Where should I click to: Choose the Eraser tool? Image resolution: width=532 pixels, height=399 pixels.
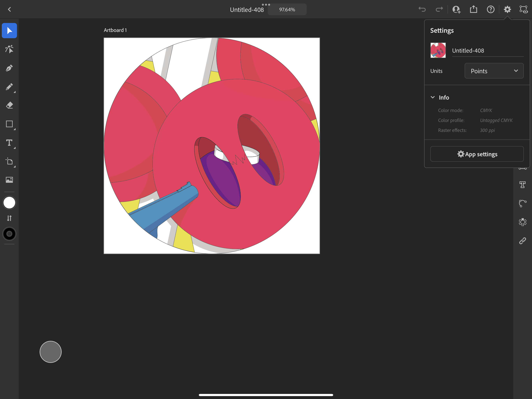9,105
